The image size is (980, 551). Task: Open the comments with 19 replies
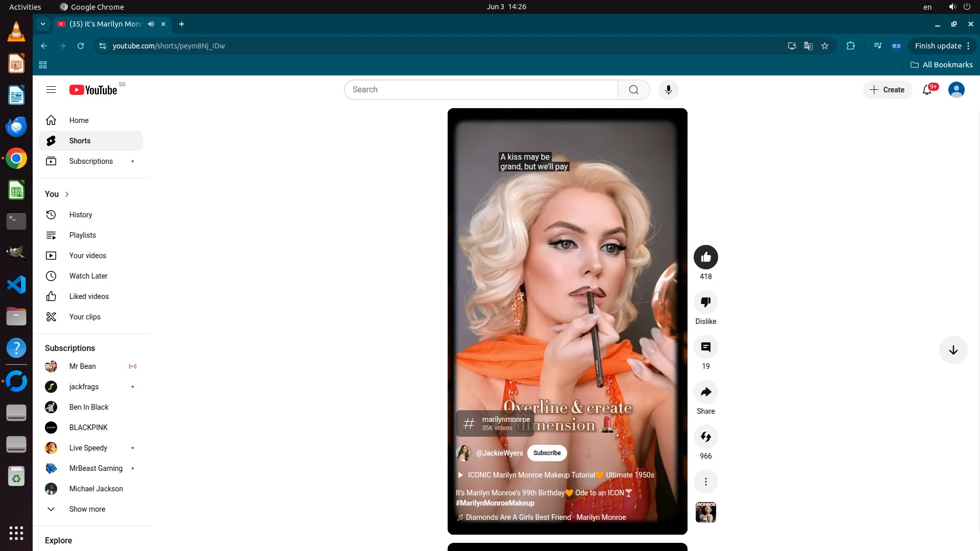[x=705, y=347]
